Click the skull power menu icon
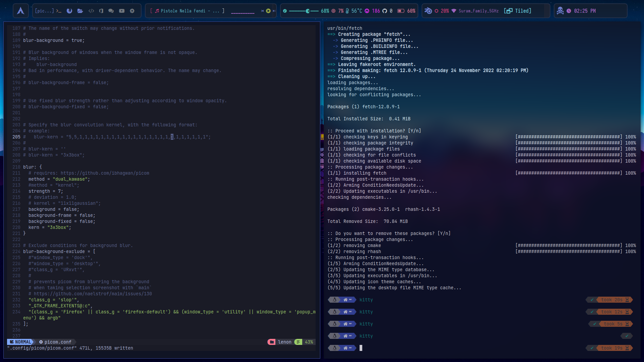This screenshot has height=362, width=644. click(x=560, y=11)
